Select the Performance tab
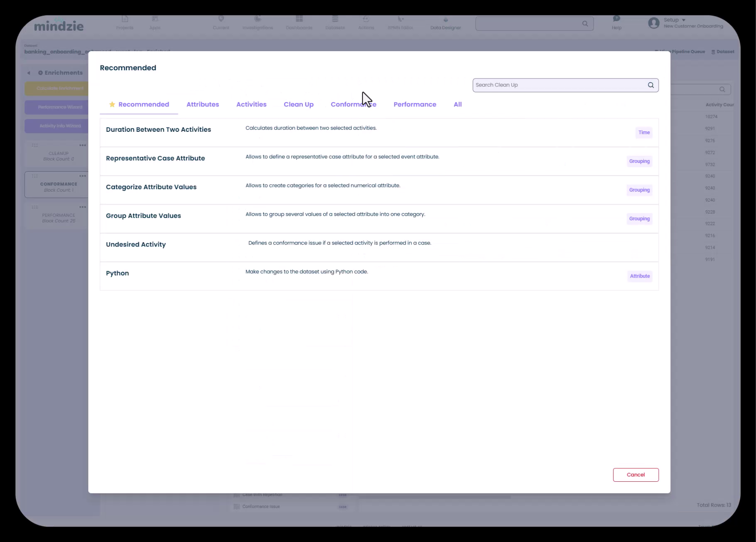 click(415, 104)
